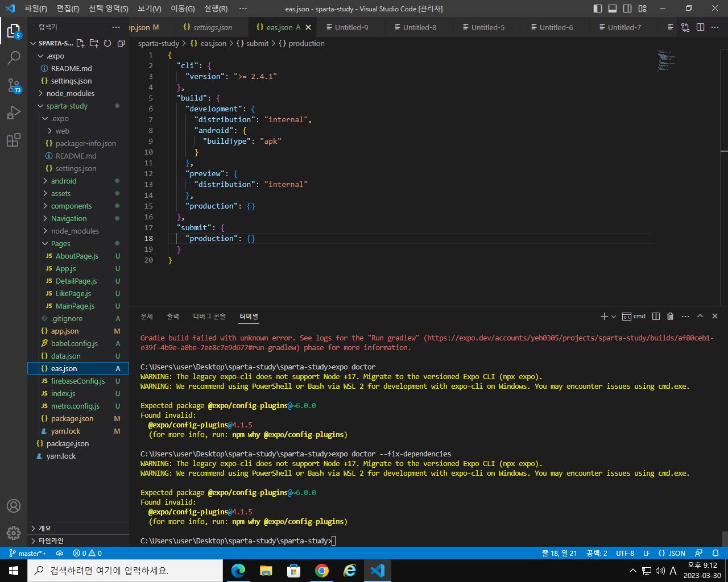Open terminal panel More Actions ellipsis
The width and height of the screenshot is (728, 582).
[x=685, y=316]
